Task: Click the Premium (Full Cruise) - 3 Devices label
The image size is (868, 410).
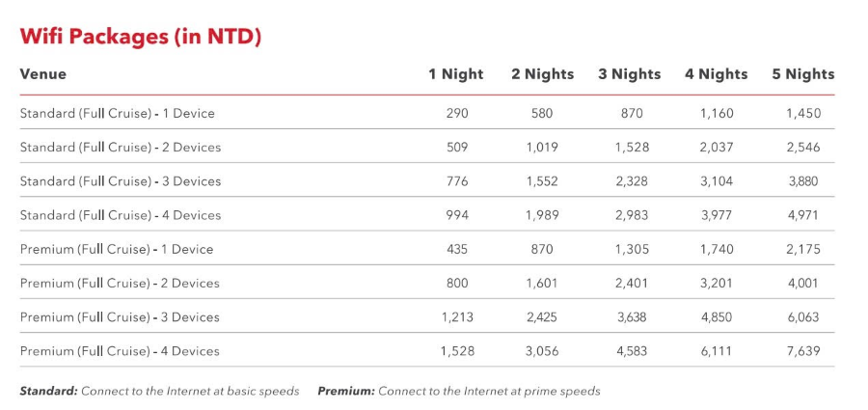Action: point(120,317)
